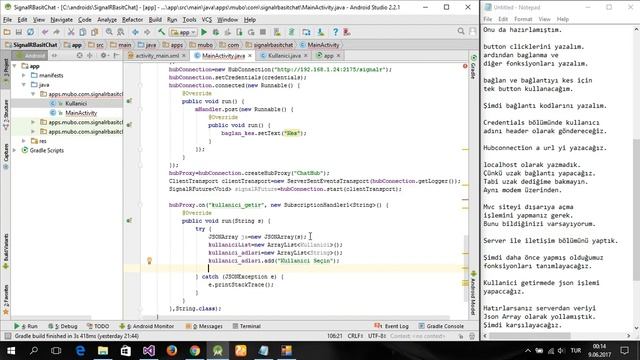Select MainActivity in the project tree
The height and width of the screenshot is (360, 640).
[81, 113]
